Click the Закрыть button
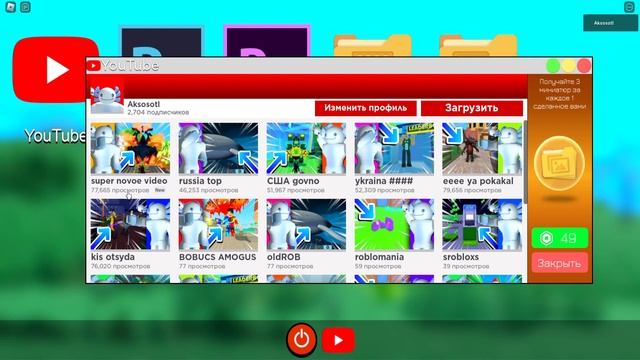 [560, 263]
